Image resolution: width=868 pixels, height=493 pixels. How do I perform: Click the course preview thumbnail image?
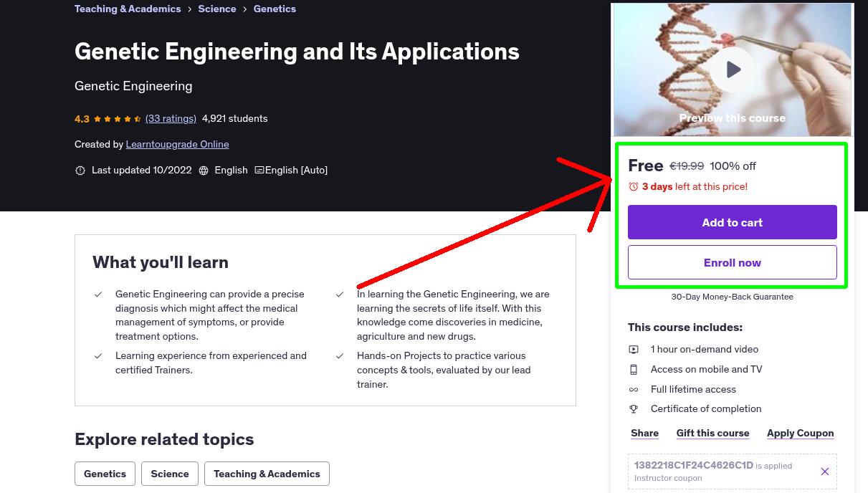[733, 70]
